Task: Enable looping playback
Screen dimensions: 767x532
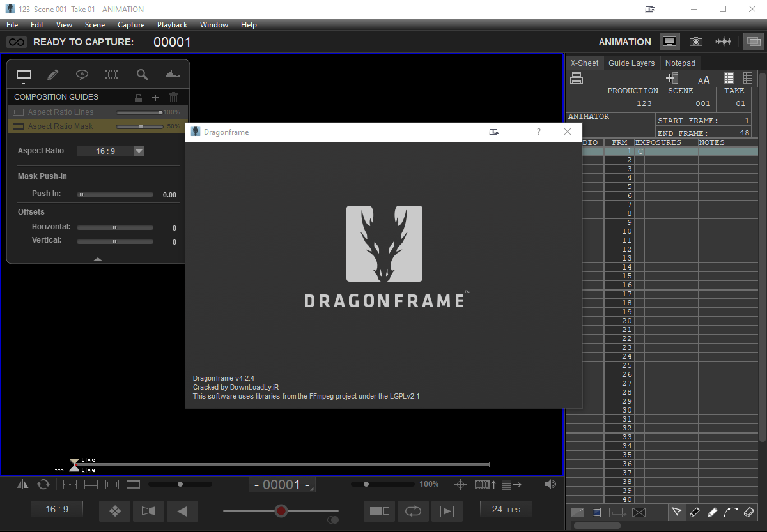Action: point(413,511)
